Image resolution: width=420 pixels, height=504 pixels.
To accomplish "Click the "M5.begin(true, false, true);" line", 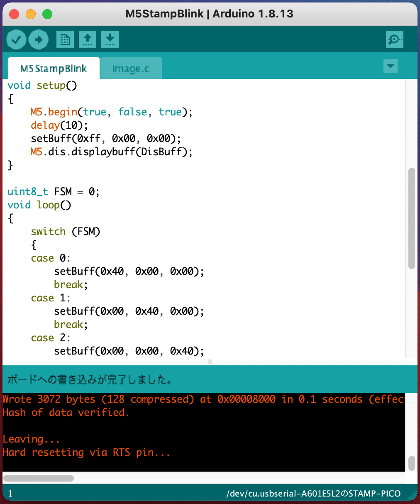I will click(112, 112).
